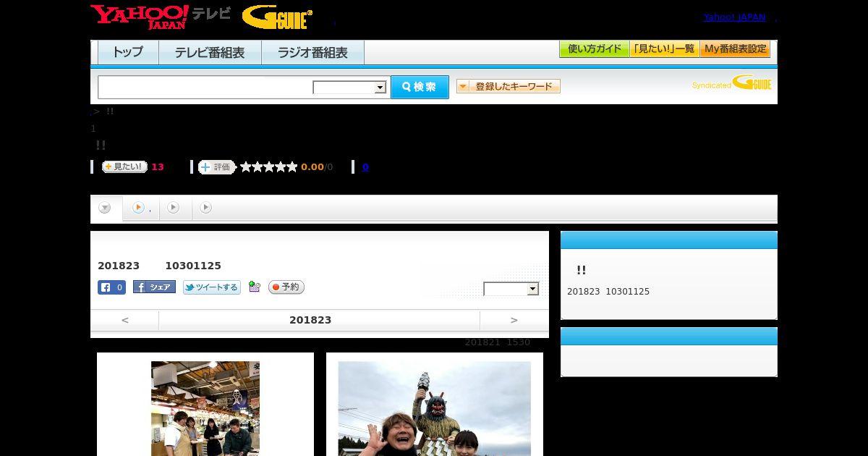The image size is (868, 456).
Task: Go to previous date with < arrow
Action: (x=125, y=320)
